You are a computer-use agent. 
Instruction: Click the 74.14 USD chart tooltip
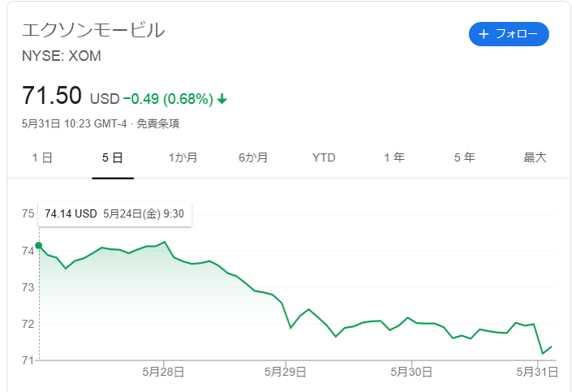point(115,214)
